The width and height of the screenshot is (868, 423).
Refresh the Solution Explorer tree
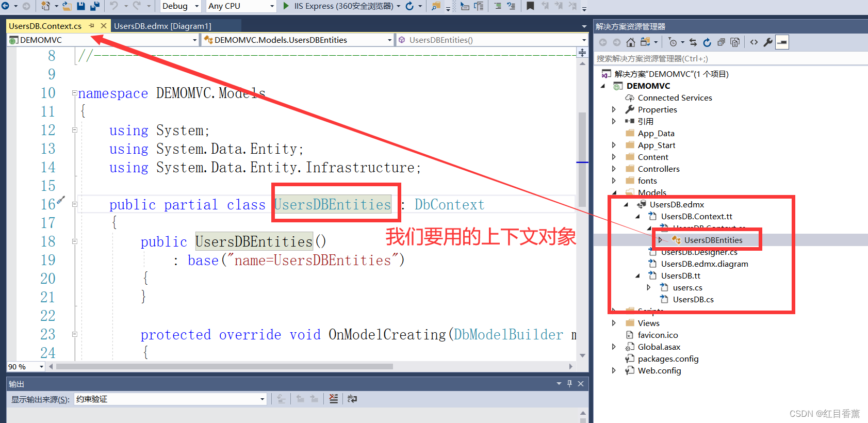pyautogui.click(x=707, y=42)
